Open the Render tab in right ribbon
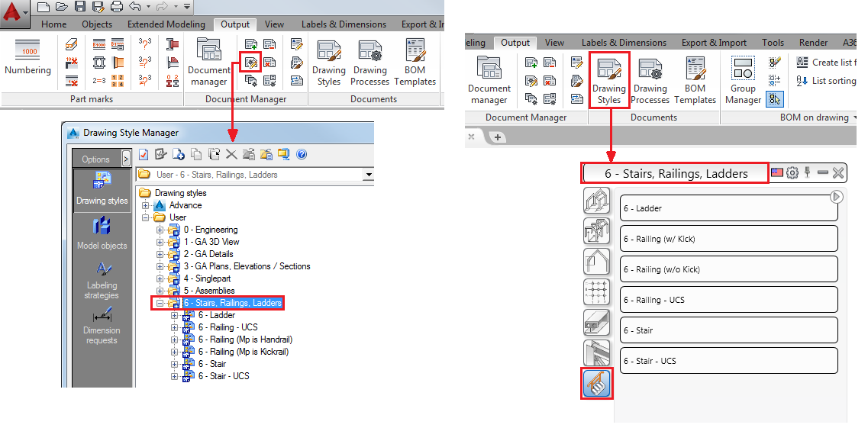Screen dimensions: 868x428 tap(813, 43)
